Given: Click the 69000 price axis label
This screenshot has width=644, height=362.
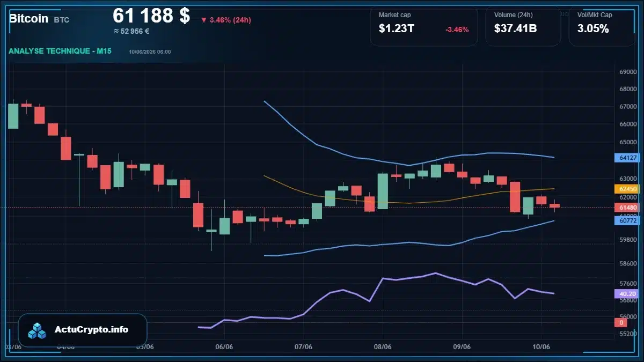Looking at the screenshot, I should [x=628, y=72].
